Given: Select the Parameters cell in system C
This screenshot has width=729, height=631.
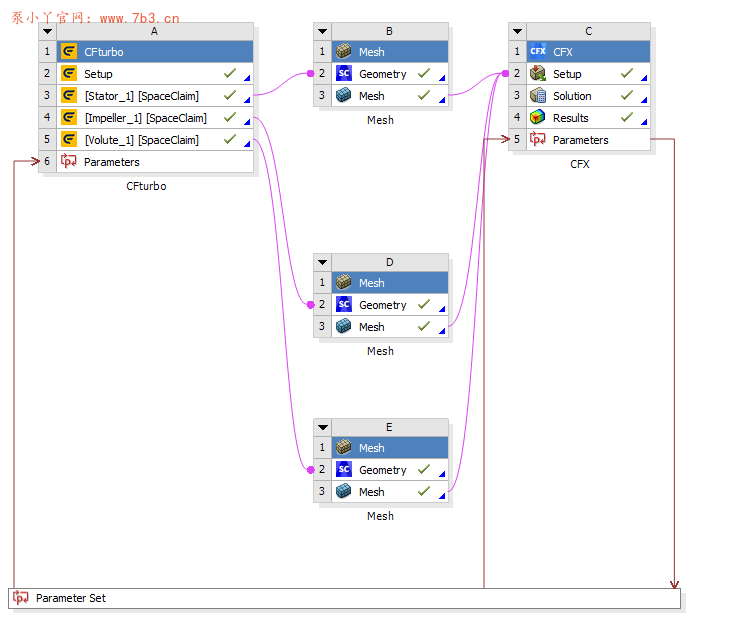Looking at the screenshot, I should click(x=588, y=139).
